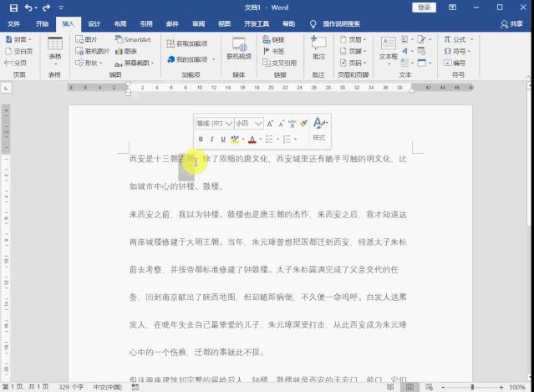The image size is (534, 392).
Task: Click the date and time icon
Action: click(x=422, y=51)
